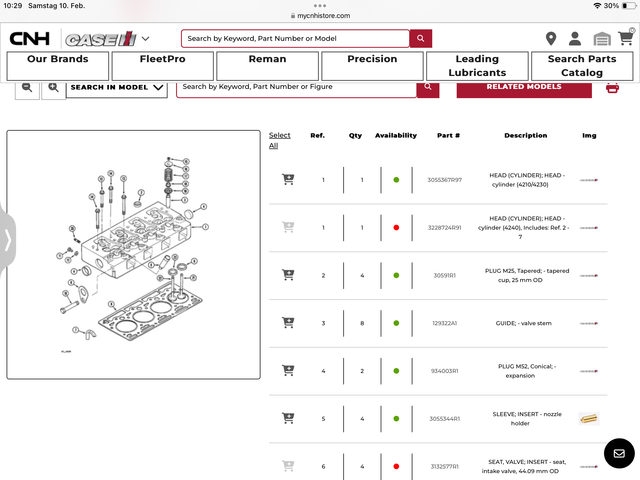640x480 pixels.
Task: Open the Leading Lubricants menu
Action: point(477,66)
